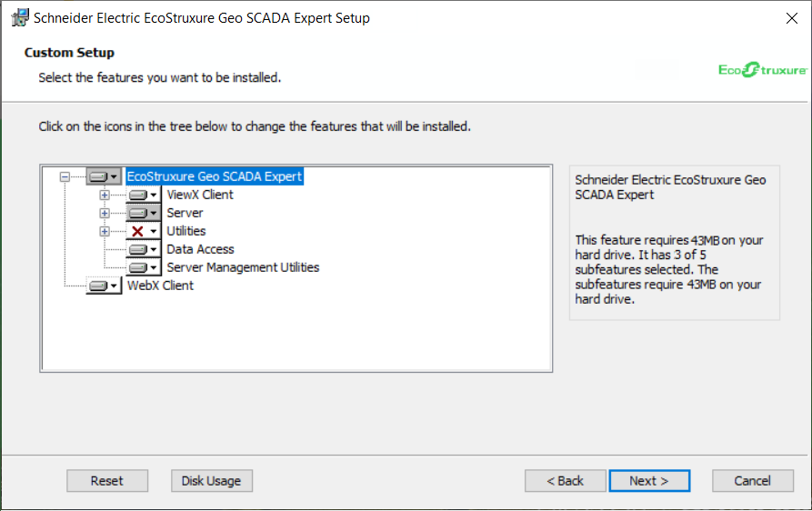Collapse the EcoStruxure Geo SCADA Expert tree node

[x=65, y=176]
